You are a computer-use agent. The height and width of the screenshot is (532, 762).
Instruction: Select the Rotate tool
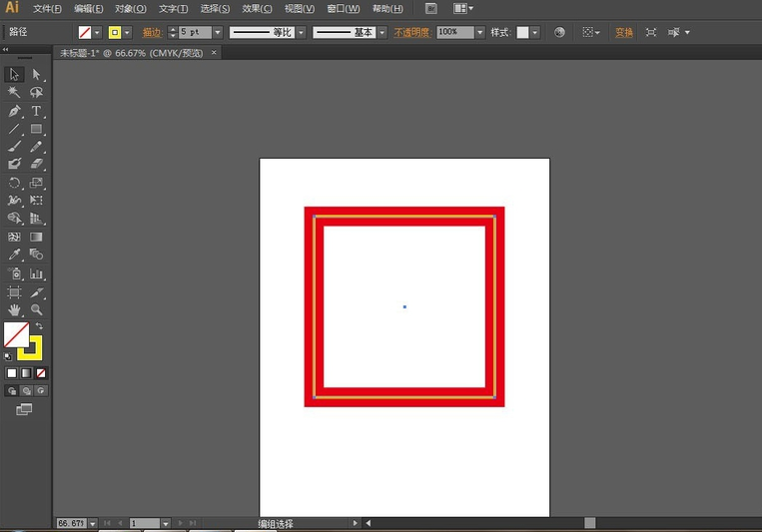pyautogui.click(x=14, y=183)
